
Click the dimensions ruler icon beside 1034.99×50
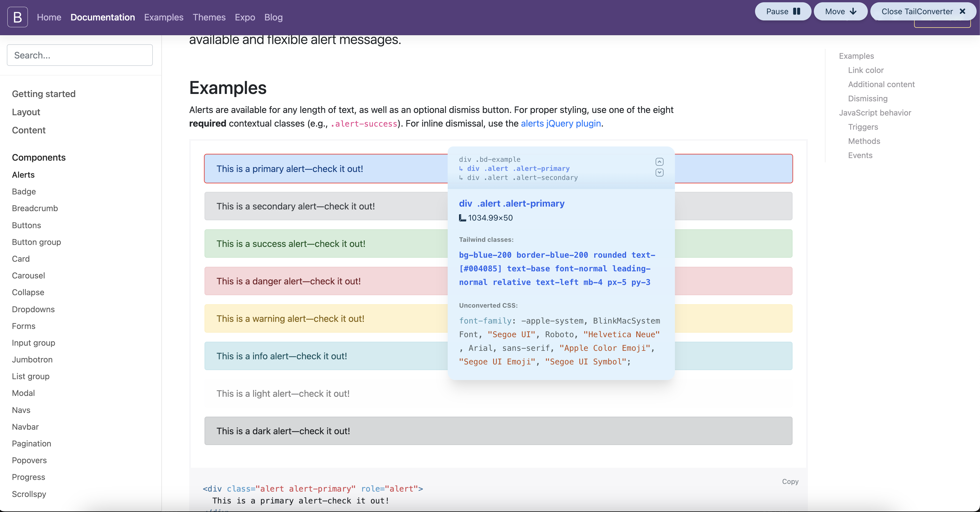click(462, 218)
